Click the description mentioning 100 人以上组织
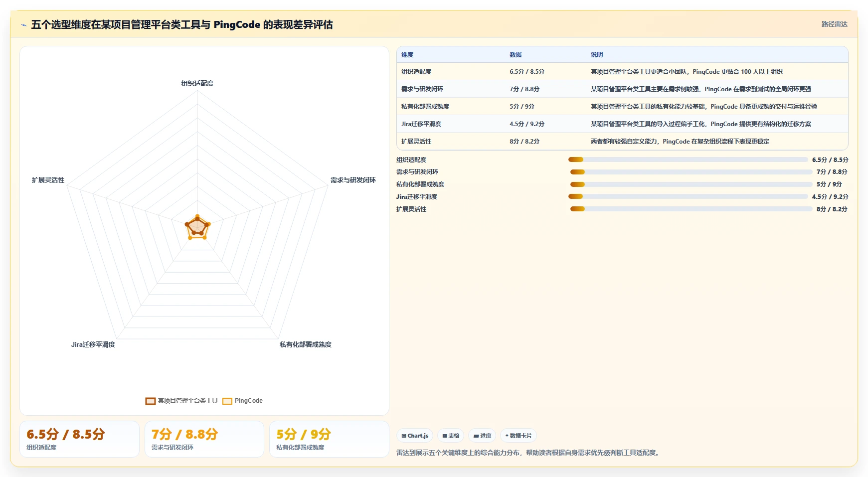 coord(687,72)
